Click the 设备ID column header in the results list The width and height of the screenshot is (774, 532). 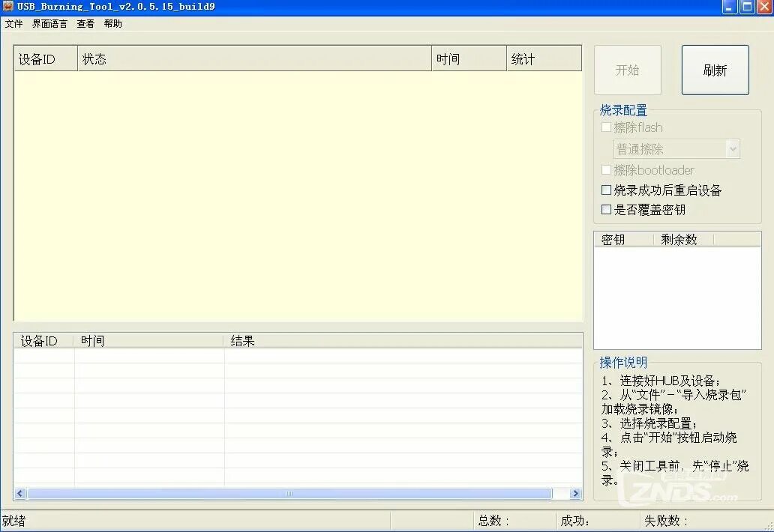tap(44, 341)
